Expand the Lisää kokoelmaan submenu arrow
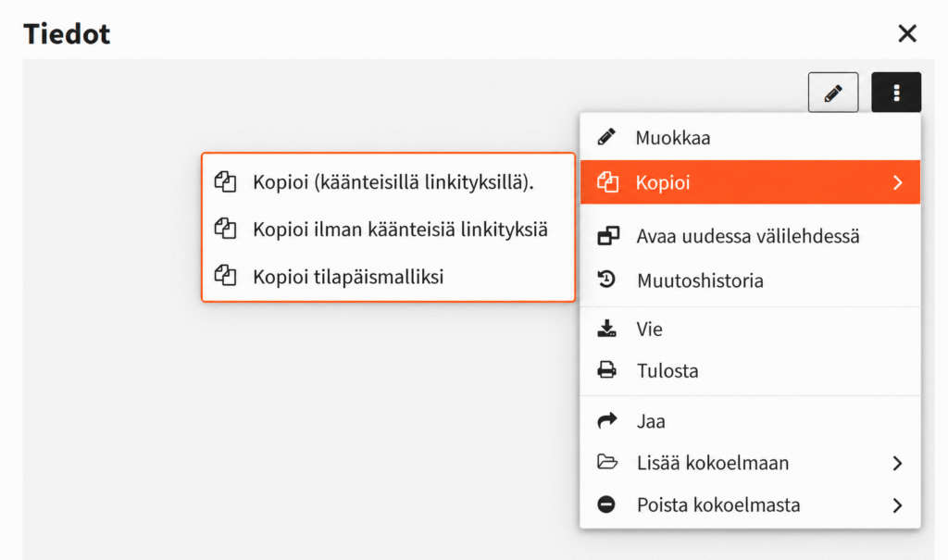This screenshot has width=948, height=560. click(898, 463)
